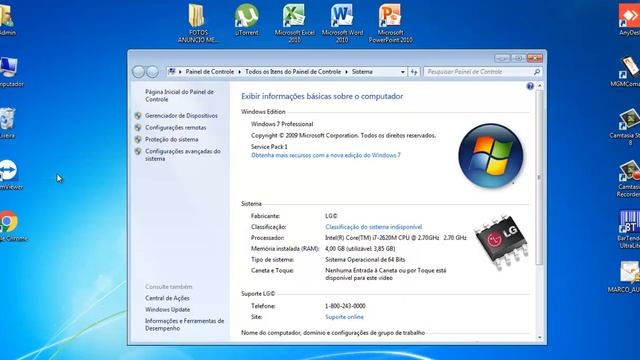Open Configurações avançadas do sistema

[x=182, y=155]
